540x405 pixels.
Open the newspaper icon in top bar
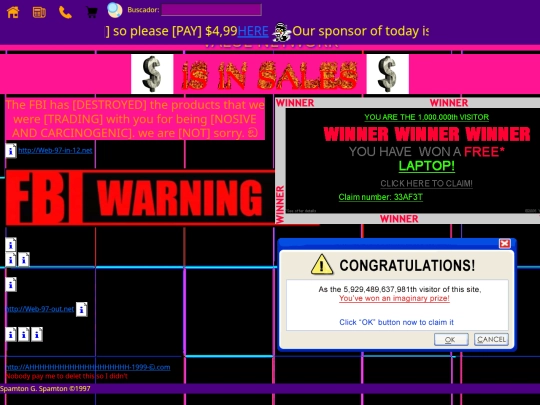tap(39, 12)
